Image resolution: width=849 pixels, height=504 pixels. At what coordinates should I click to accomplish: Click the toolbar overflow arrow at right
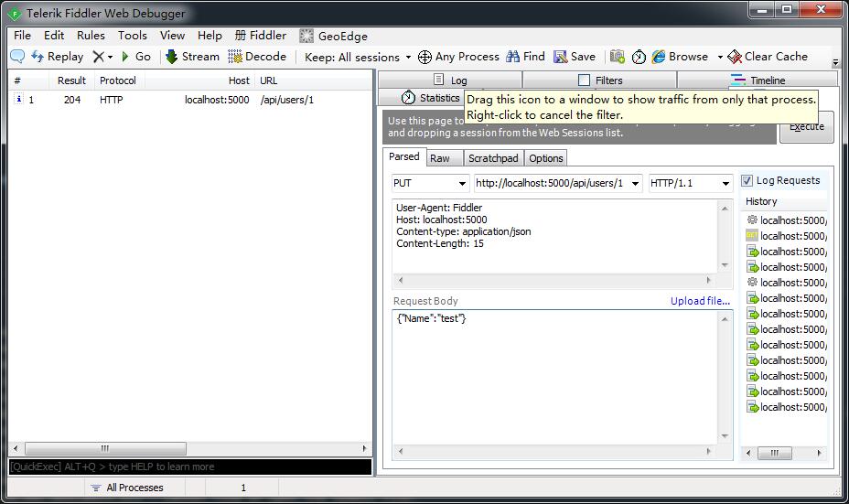[x=835, y=62]
